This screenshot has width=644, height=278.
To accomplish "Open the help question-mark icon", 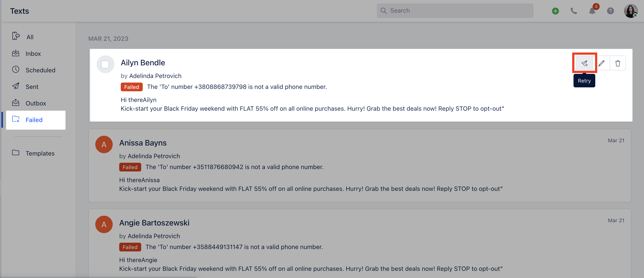I will click(610, 11).
